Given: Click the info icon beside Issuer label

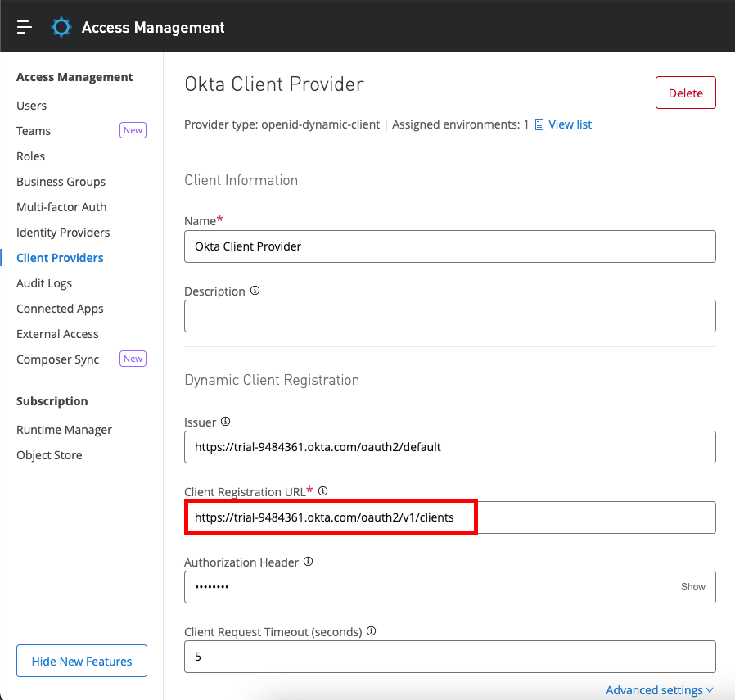Looking at the screenshot, I should tap(226, 422).
